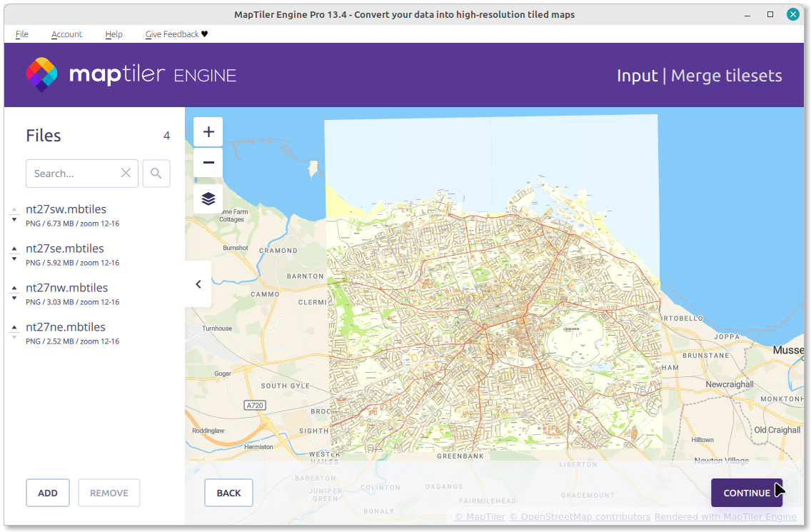The image size is (811, 532).
Task: Move nt27se.mbtiles up in order
Action: 14,249
